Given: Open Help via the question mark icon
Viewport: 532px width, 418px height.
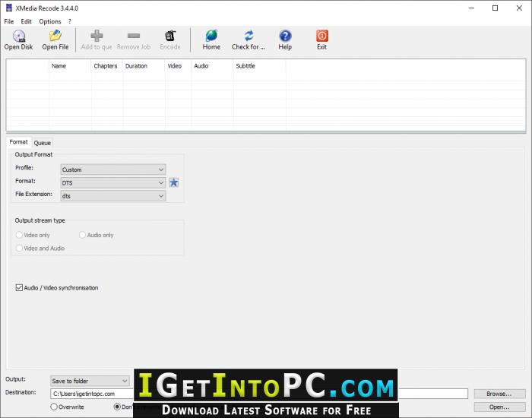Looking at the screenshot, I should pyautogui.click(x=285, y=36).
